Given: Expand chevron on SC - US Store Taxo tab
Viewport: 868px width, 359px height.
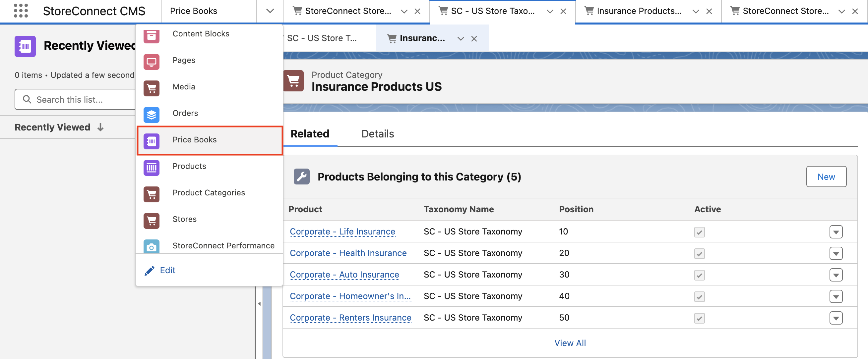Looking at the screenshot, I should coord(550,12).
